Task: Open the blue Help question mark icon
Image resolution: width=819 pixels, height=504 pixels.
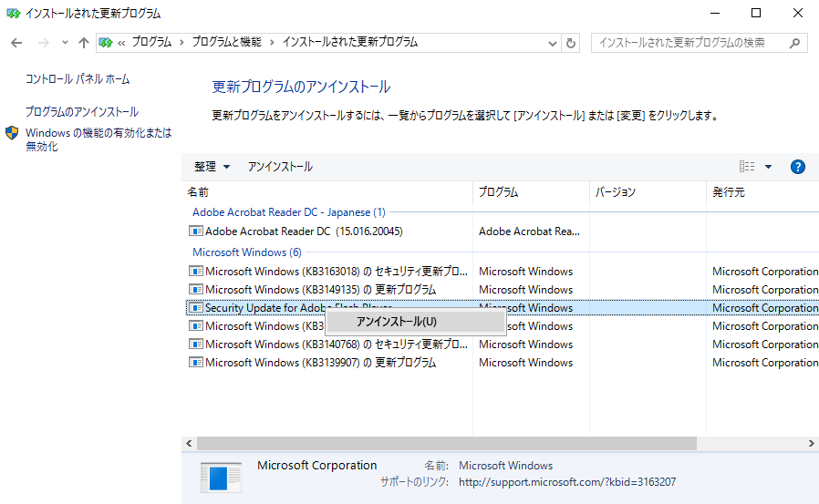Action: pos(797,167)
